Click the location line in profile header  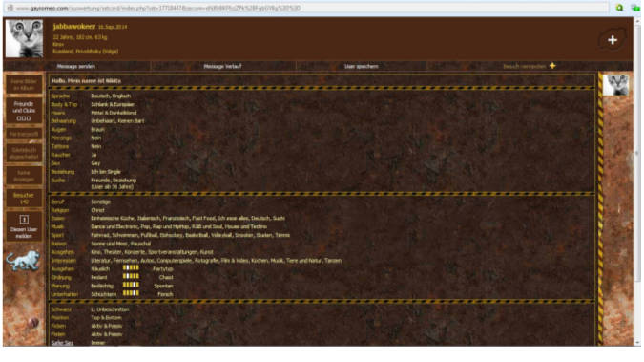tap(86, 52)
